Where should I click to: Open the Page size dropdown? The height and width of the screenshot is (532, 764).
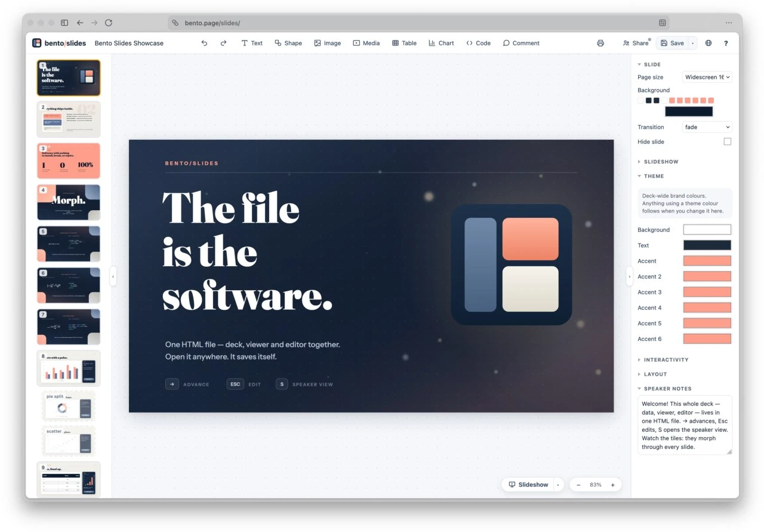[707, 77]
